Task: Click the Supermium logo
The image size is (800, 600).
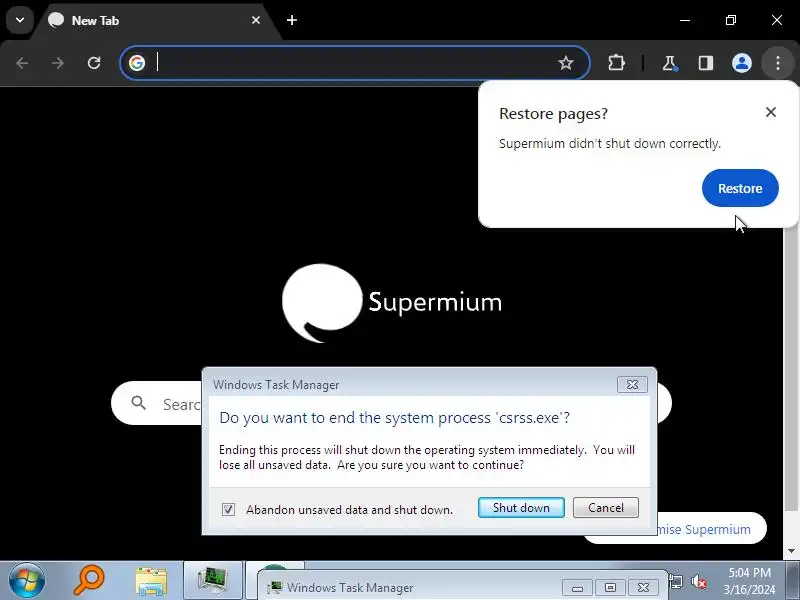Action: pyautogui.click(x=392, y=303)
